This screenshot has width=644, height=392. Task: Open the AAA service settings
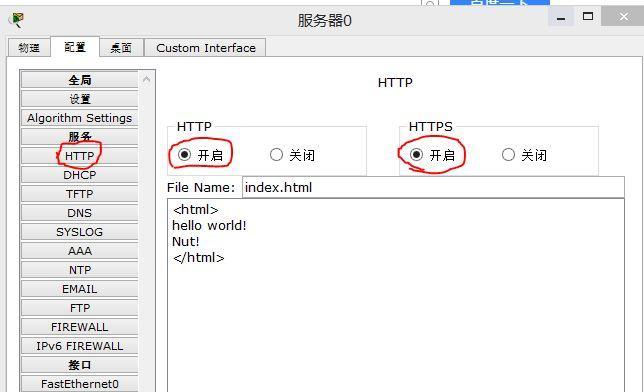(80, 251)
